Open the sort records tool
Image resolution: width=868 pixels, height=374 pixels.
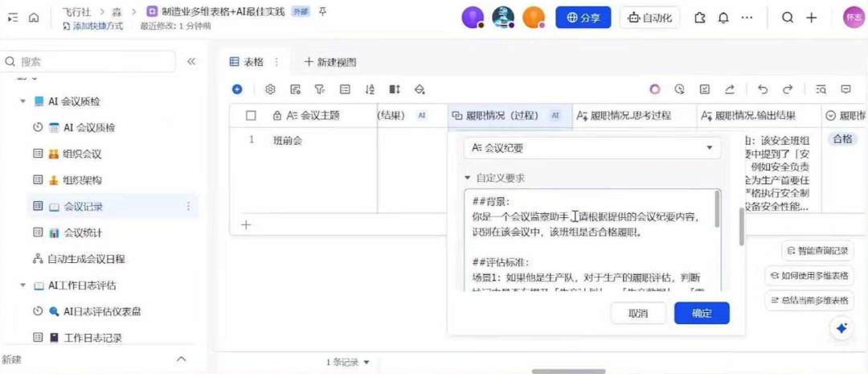tap(370, 89)
